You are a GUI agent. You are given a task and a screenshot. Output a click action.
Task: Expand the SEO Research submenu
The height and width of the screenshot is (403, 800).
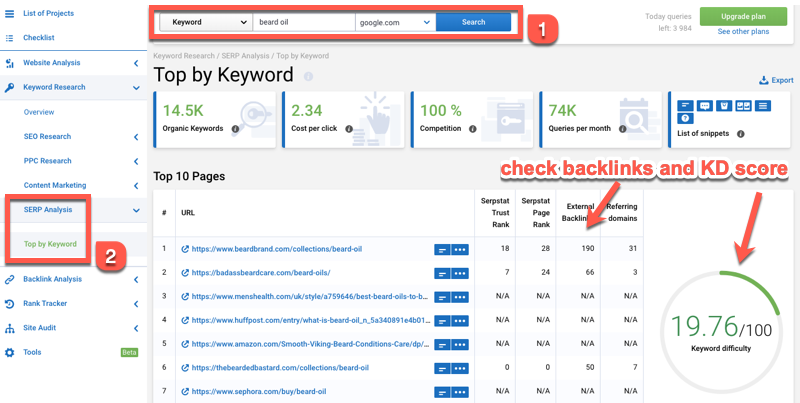(136, 137)
